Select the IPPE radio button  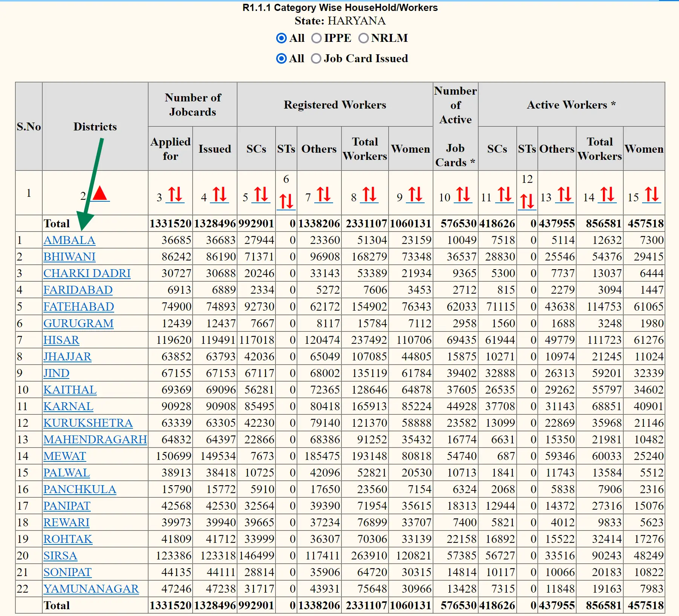click(317, 38)
